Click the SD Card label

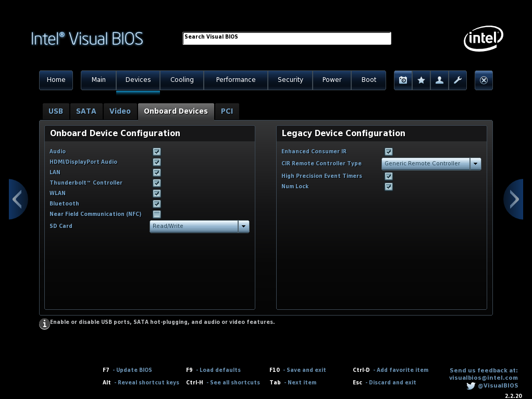coord(61,226)
